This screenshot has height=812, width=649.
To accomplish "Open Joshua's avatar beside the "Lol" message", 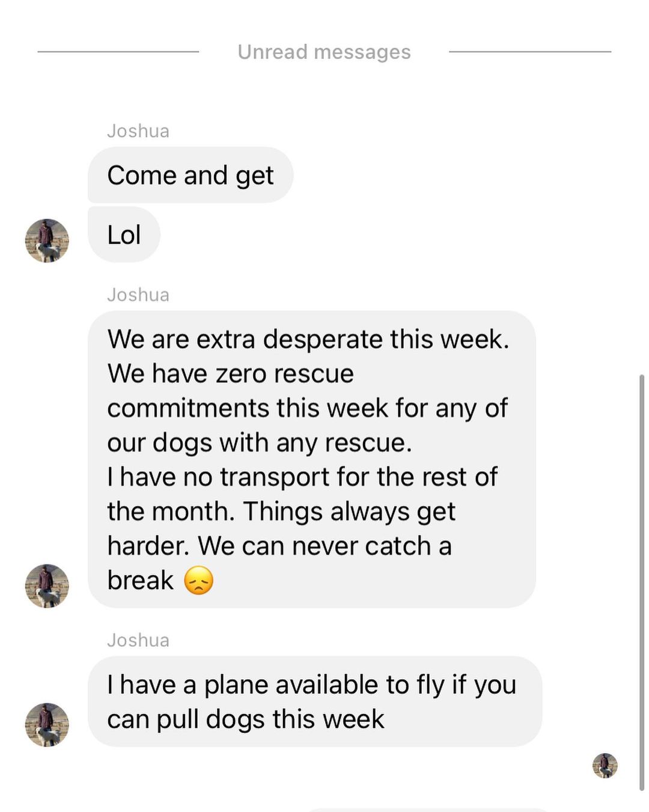I will tap(47, 240).
